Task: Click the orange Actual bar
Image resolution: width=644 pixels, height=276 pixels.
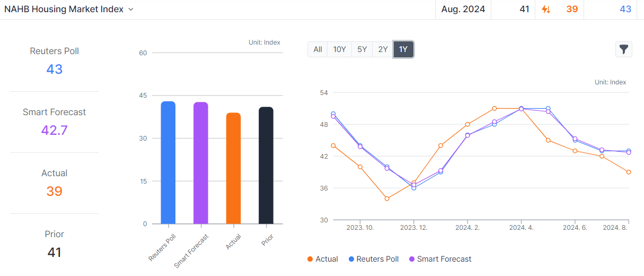Action: [233, 168]
